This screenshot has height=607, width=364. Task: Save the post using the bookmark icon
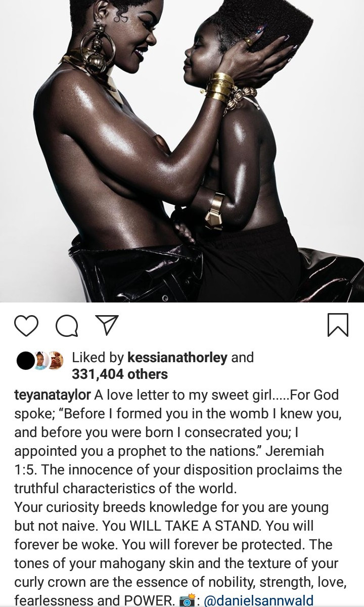(338, 325)
